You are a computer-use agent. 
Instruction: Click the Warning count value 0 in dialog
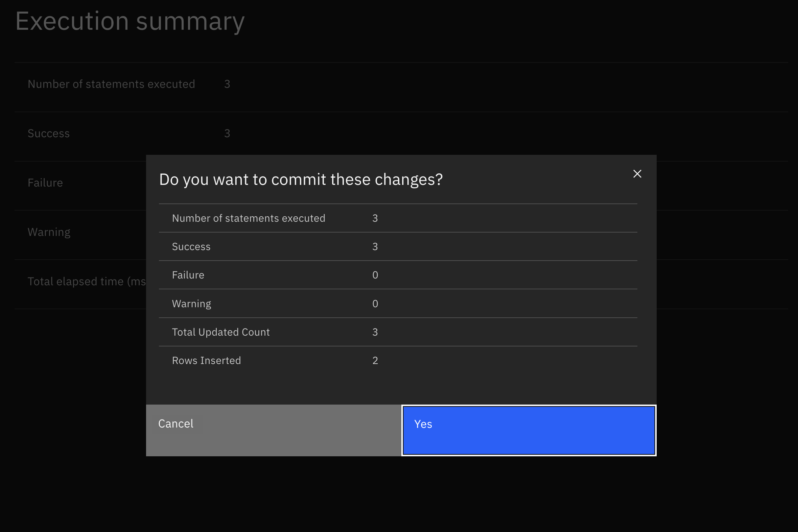[375, 304]
